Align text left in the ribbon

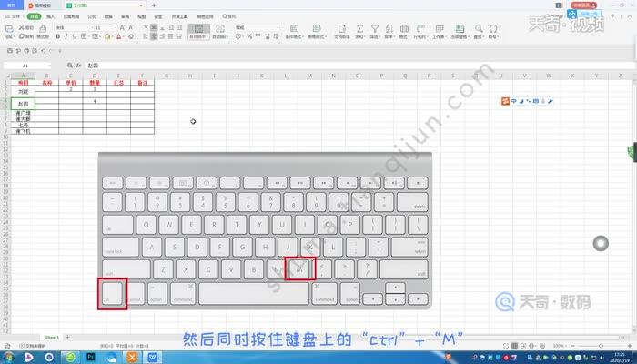tap(146, 36)
